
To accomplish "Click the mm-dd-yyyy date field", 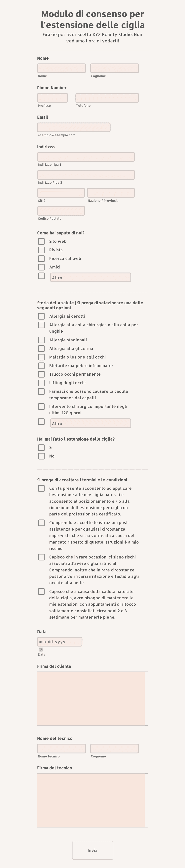I will pos(59,642).
